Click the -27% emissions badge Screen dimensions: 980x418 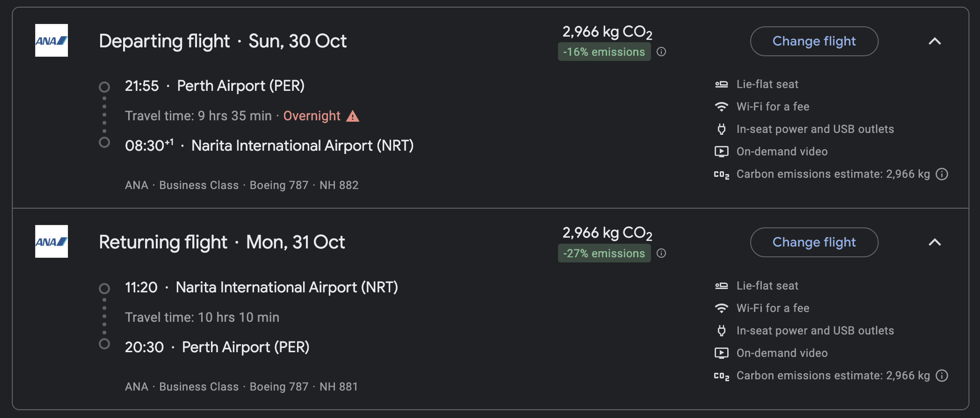point(604,253)
